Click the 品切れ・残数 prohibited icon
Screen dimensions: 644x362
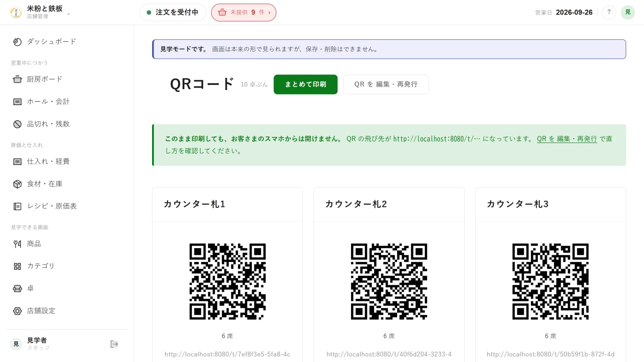pyautogui.click(x=17, y=124)
